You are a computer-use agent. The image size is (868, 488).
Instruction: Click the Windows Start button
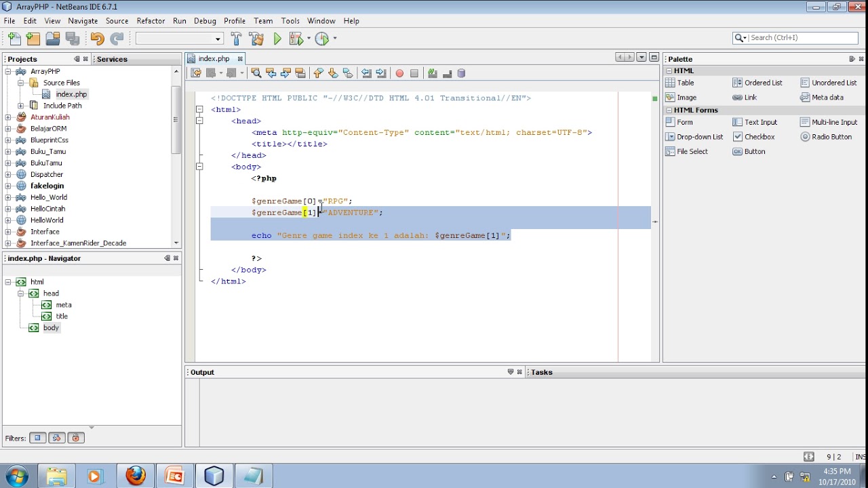(x=16, y=476)
